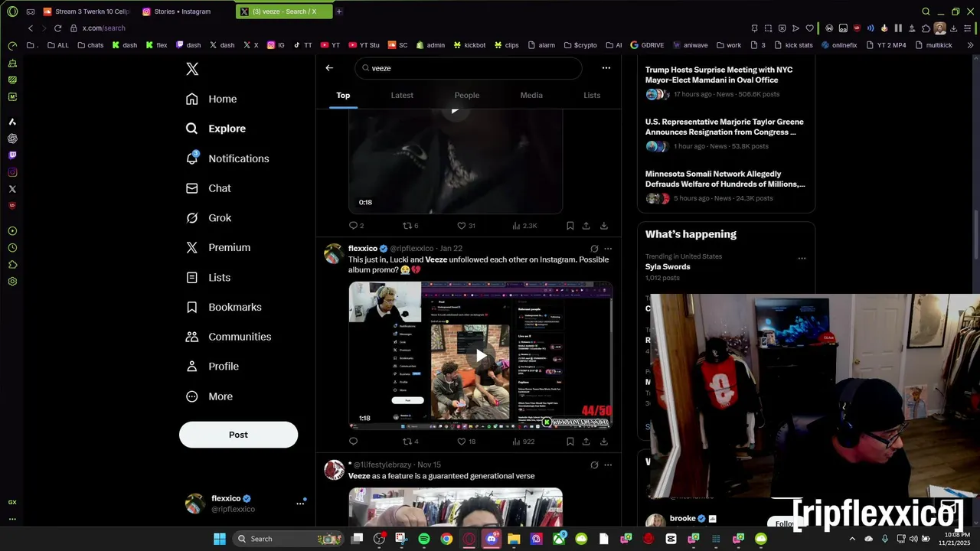980x551 pixels.
Task: Like the post with 18 likes
Action: coord(467,442)
